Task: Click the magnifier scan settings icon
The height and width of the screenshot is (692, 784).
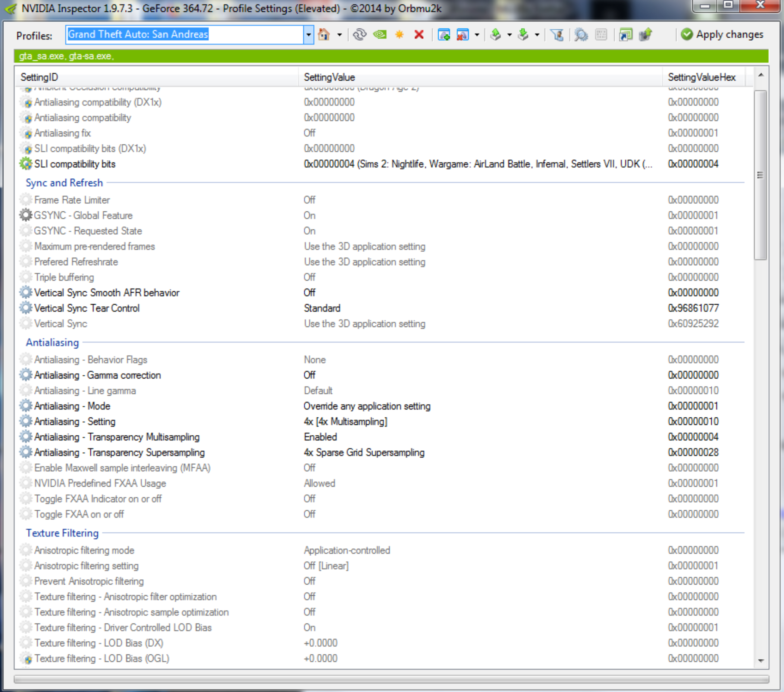Action: [x=581, y=35]
